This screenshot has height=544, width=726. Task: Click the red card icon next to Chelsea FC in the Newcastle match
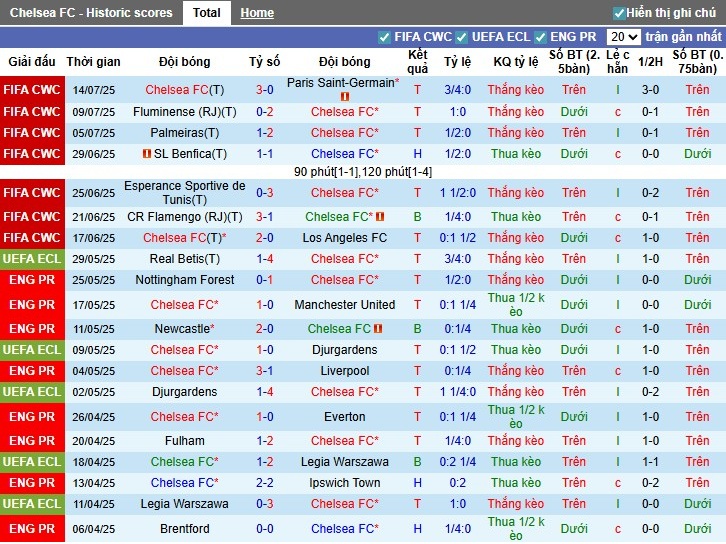point(378,328)
